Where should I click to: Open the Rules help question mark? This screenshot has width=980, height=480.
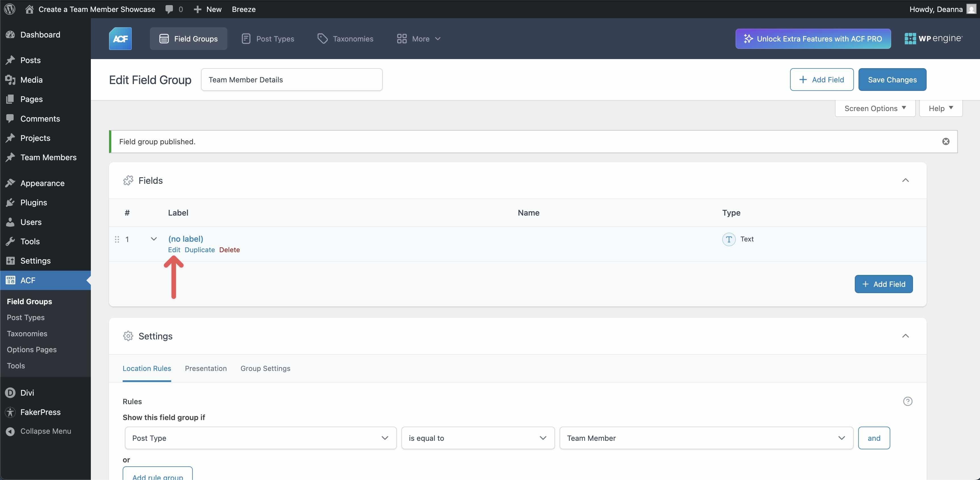[908, 401]
